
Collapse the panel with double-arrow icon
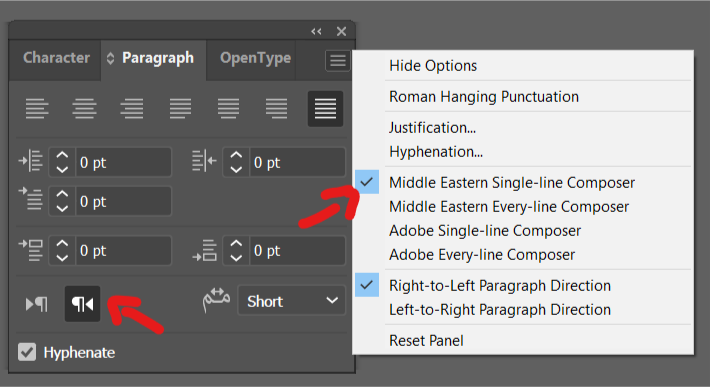point(316,31)
